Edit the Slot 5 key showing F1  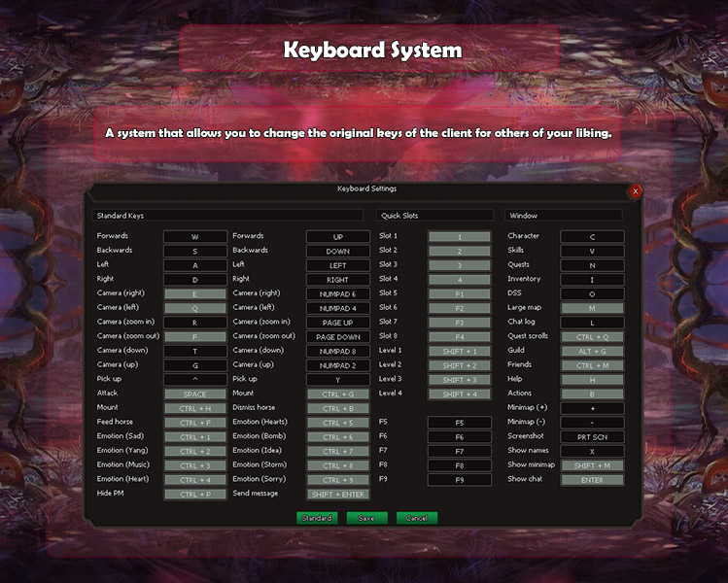tap(459, 294)
